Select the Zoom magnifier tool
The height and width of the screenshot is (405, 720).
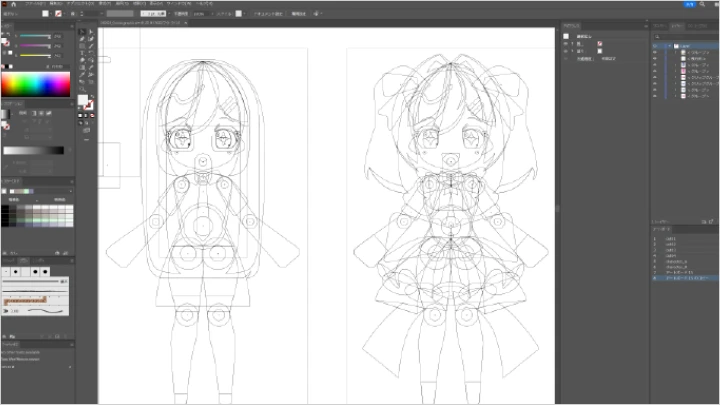(82, 89)
